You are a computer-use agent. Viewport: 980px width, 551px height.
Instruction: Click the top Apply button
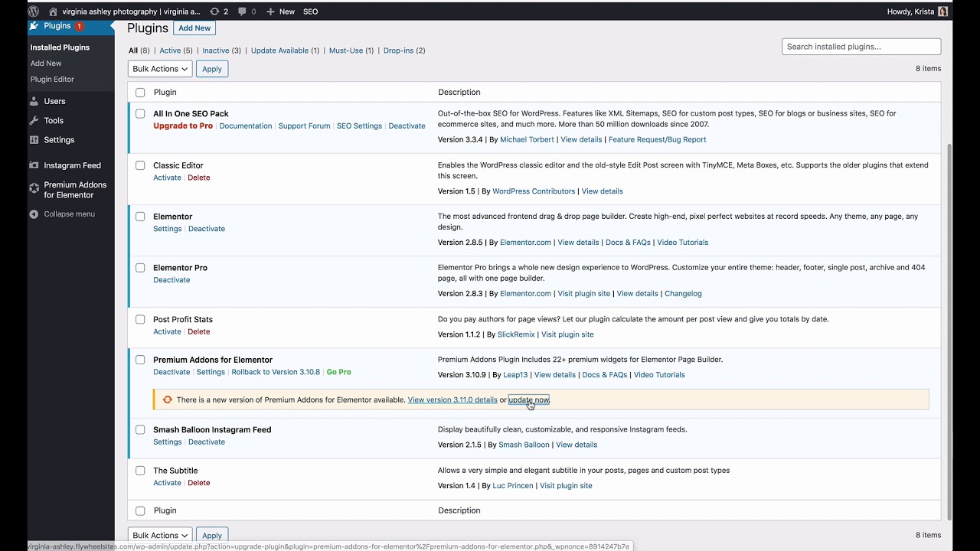212,69
